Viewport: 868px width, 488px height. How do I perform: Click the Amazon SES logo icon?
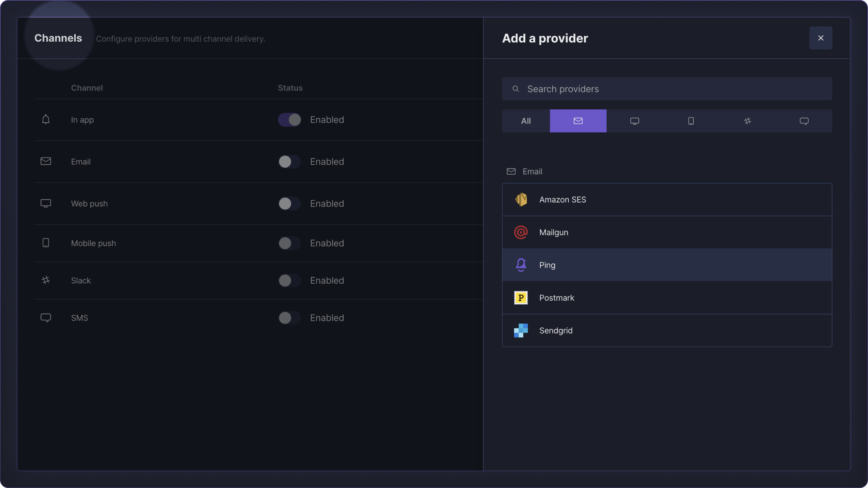coord(521,200)
